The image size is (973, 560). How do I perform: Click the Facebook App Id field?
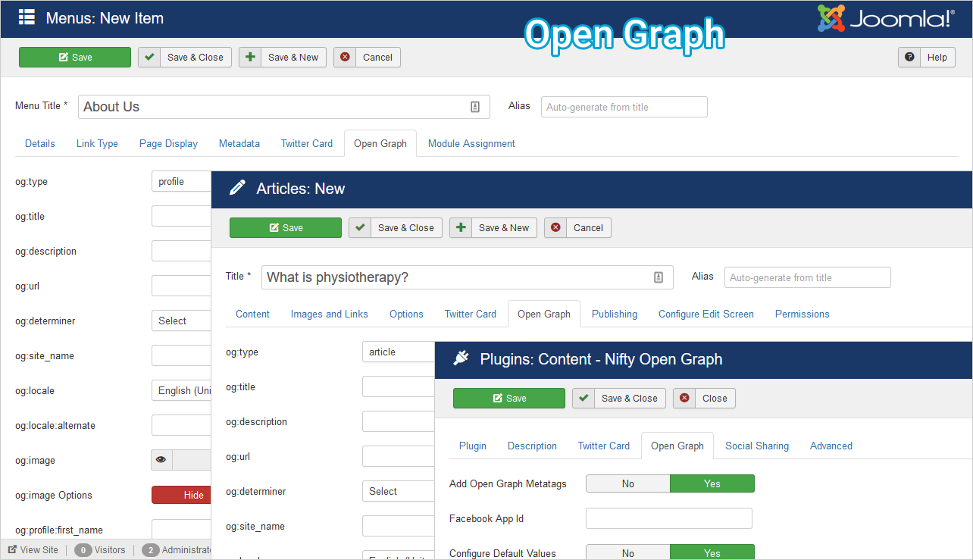[669, 518]
